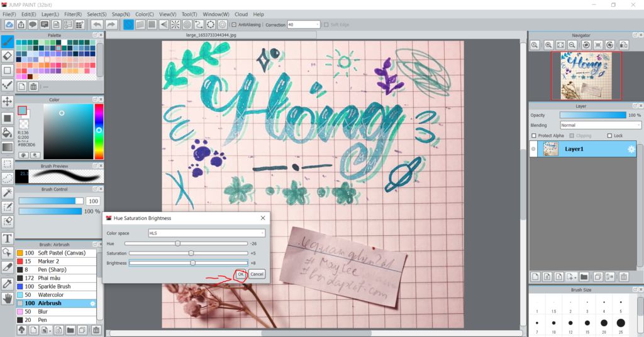Open the cloud save icon in toolbar
The image size is (644, 337).
click(9, 25)
